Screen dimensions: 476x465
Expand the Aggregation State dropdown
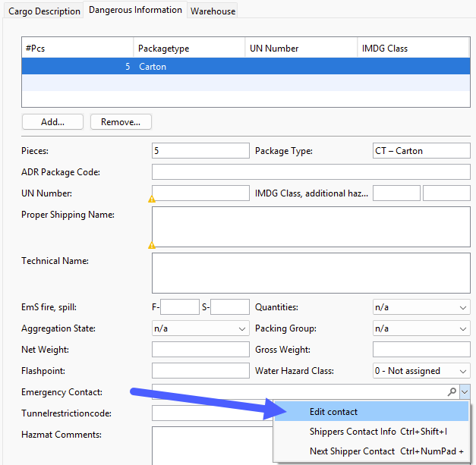pos(242,328)
